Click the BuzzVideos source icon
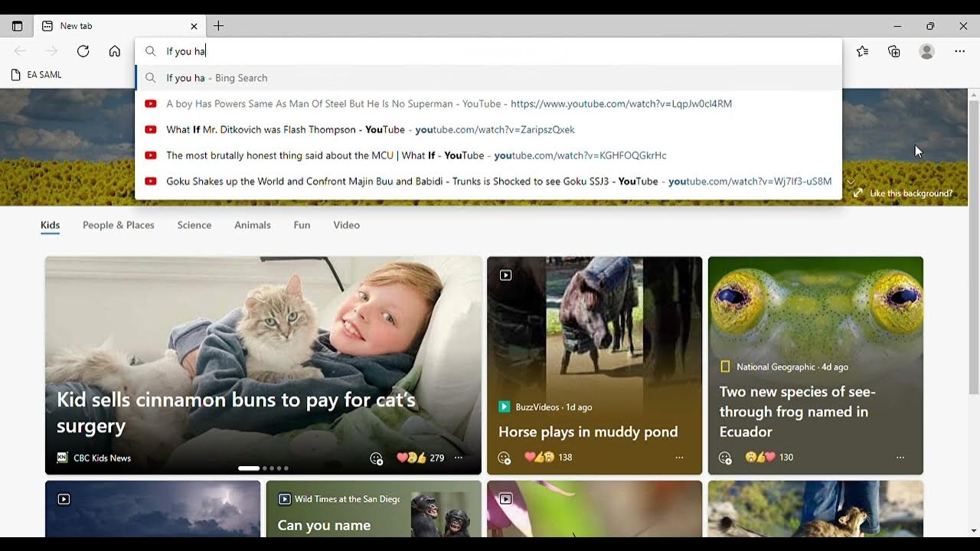Screen dimensions: 980x551 coord(504,407)
